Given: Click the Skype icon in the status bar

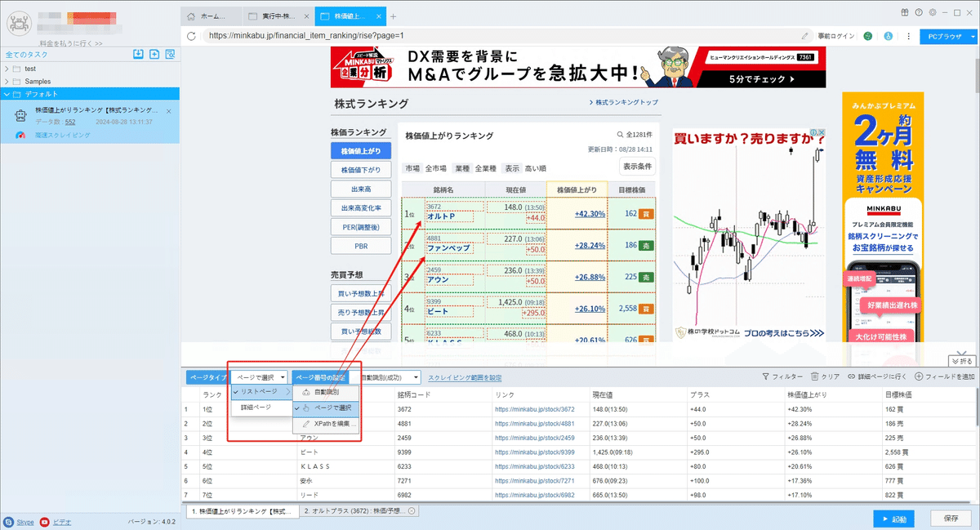Looking at the screenshot, I should point(7,521).
